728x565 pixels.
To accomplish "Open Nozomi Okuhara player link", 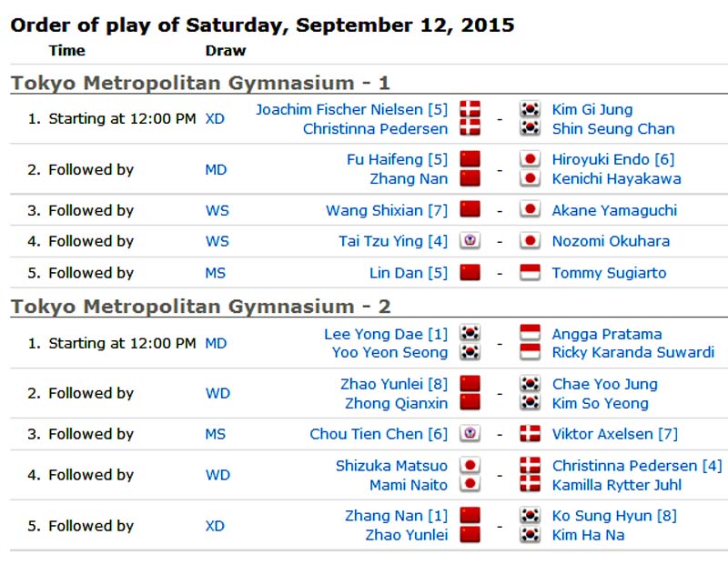I will click(611, 241).
